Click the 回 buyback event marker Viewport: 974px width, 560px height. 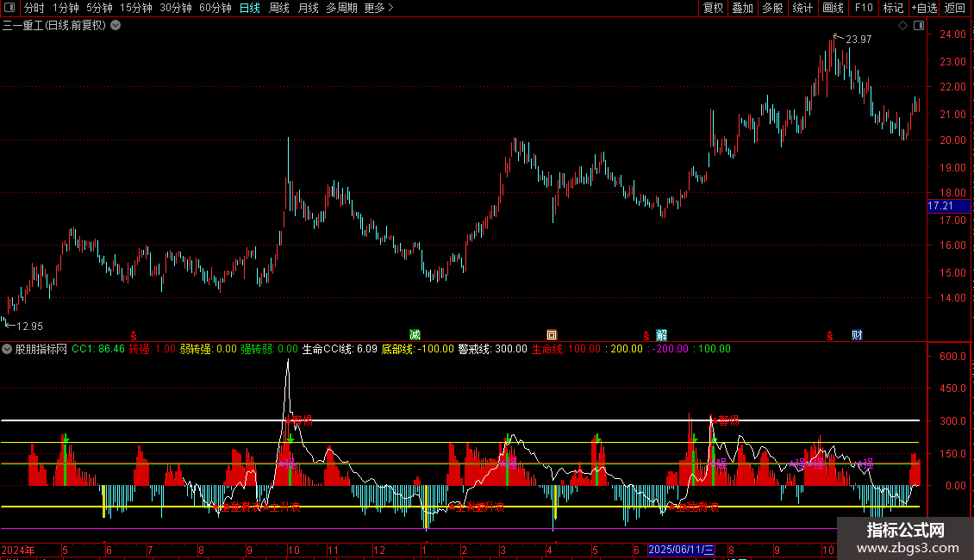[x=551, y=335]
